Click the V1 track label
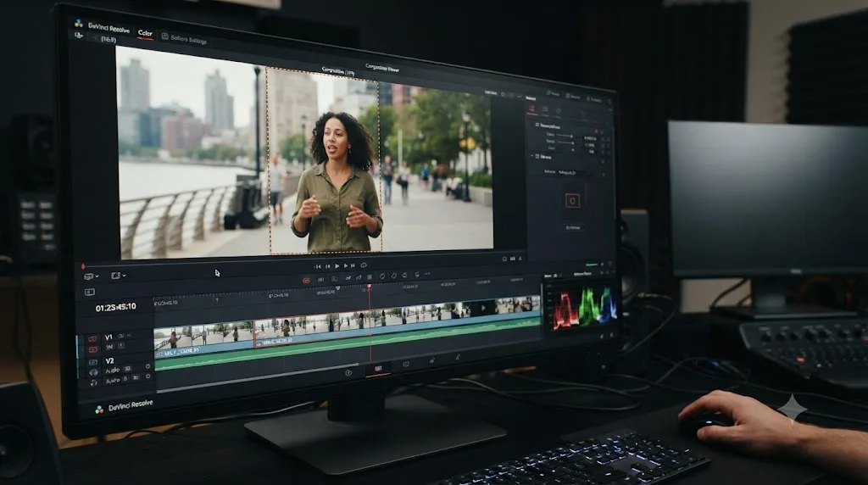The height and width of the screenshot is (485, 868). point(108,337)
